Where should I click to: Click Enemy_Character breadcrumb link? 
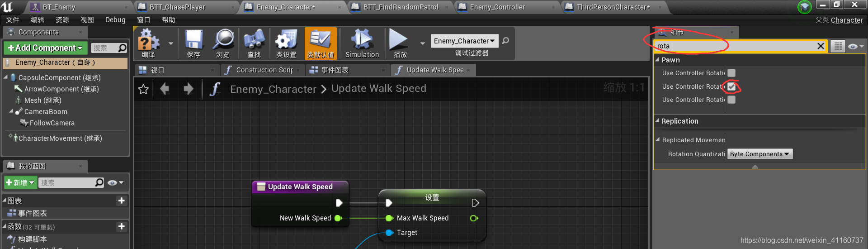(273, 89)
